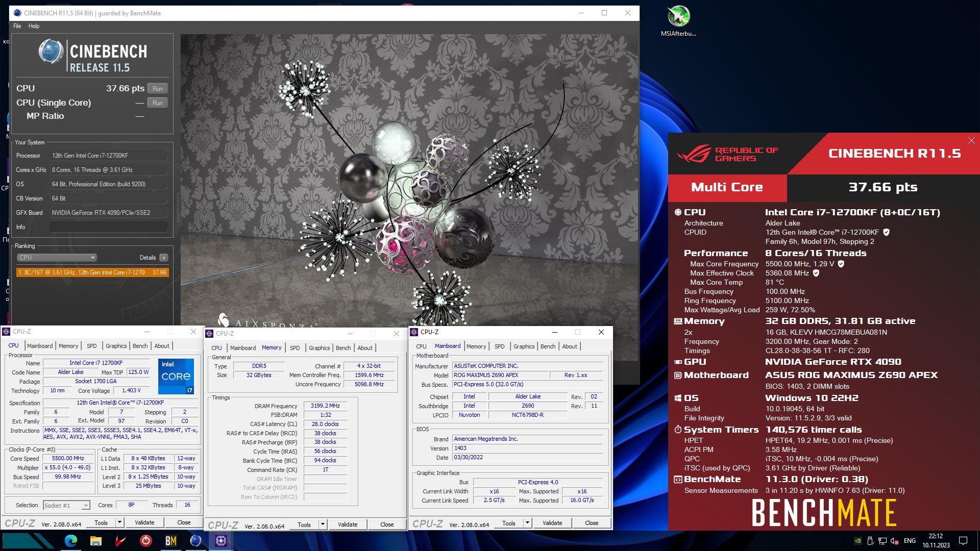
Task: Switch to Cinebench via its taskbar sphere icon
Action: [195, 541]
